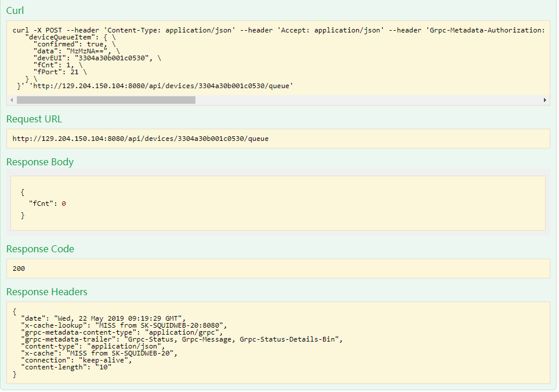Image resolution: width=559 pixels, height=392 pixels.
Task: Click the left scroll arrow in Curl box
Action: click(x=12, y=100)
